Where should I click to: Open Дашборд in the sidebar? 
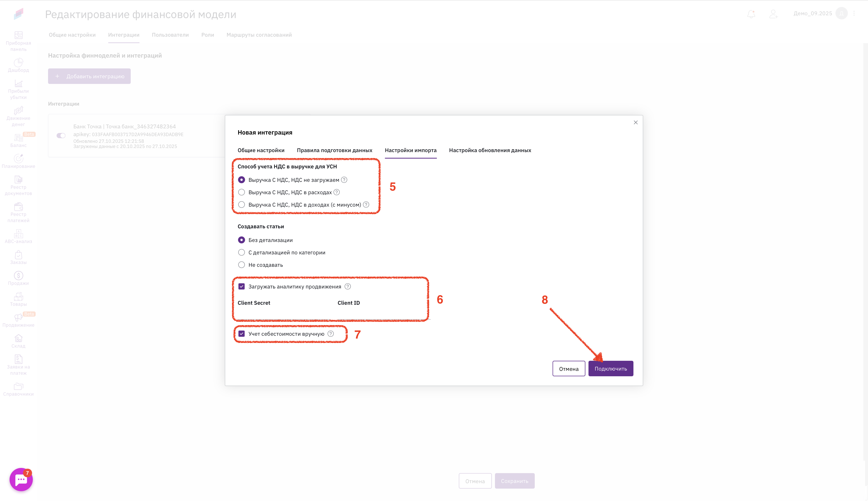coord(18,65)
